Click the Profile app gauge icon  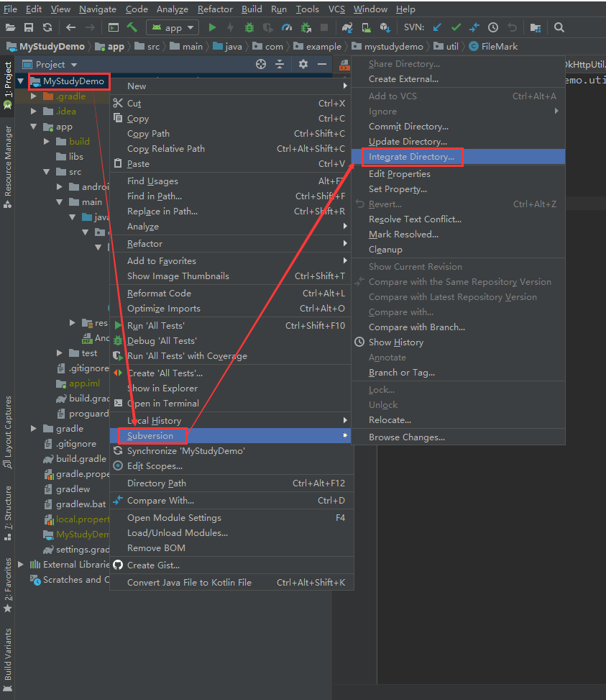[287, 27]
